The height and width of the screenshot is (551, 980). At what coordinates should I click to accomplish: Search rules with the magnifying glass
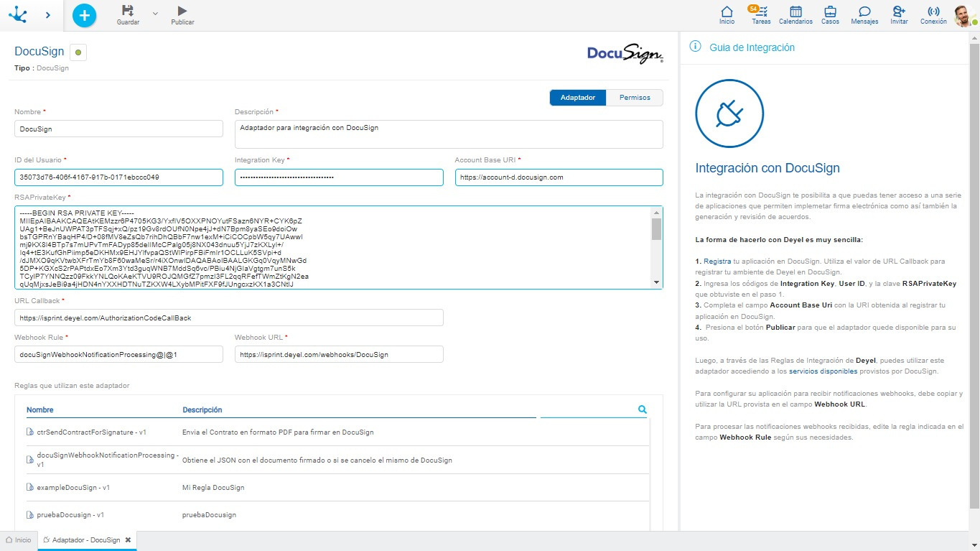coord(642,408)
